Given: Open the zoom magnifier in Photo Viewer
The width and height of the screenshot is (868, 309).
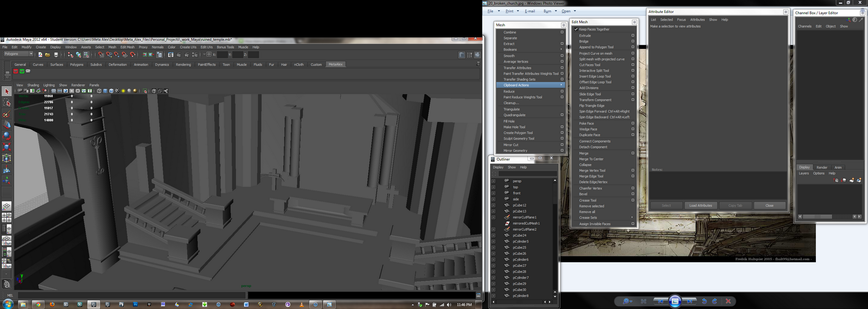Looking at the screenshot, I should pyautogui.click(x=627, y=301).
